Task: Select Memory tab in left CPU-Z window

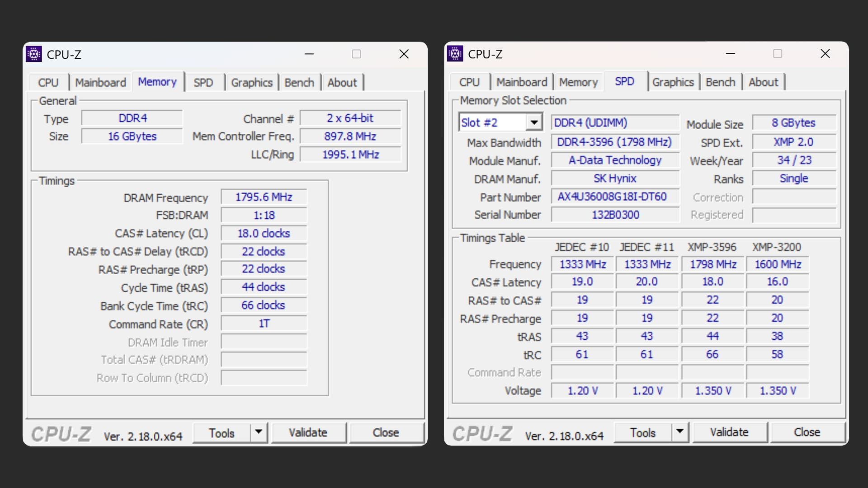Action: tap(157, 82)
